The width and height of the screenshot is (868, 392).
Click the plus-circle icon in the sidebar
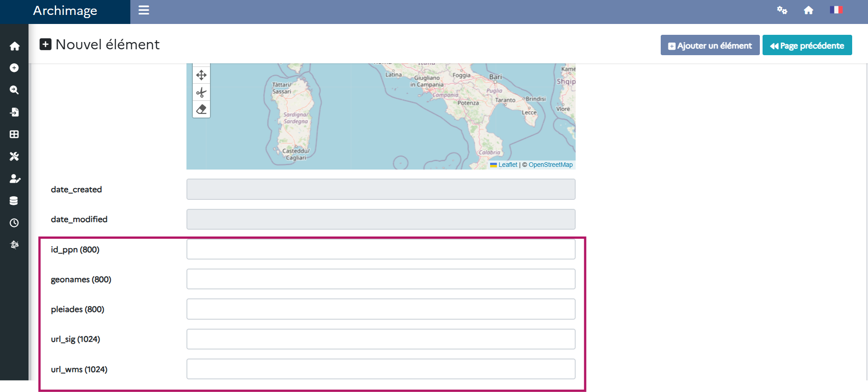click(x=14, y=68)
